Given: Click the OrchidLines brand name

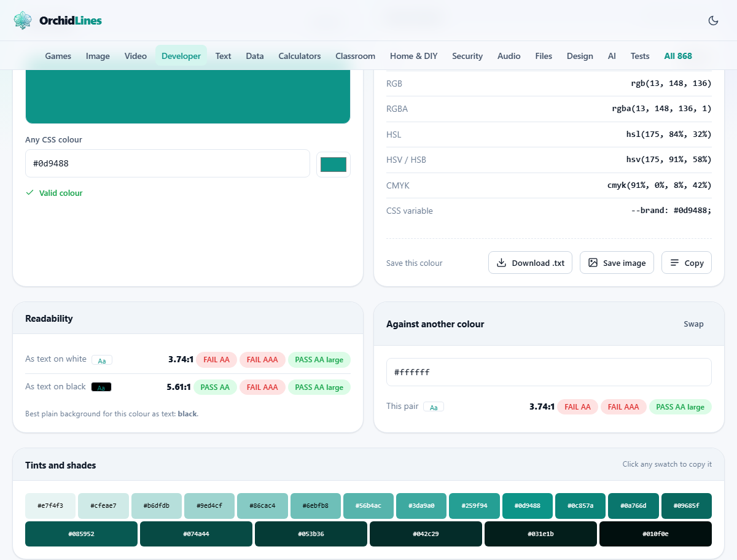Looking at the screenshot, I should 71,20.
